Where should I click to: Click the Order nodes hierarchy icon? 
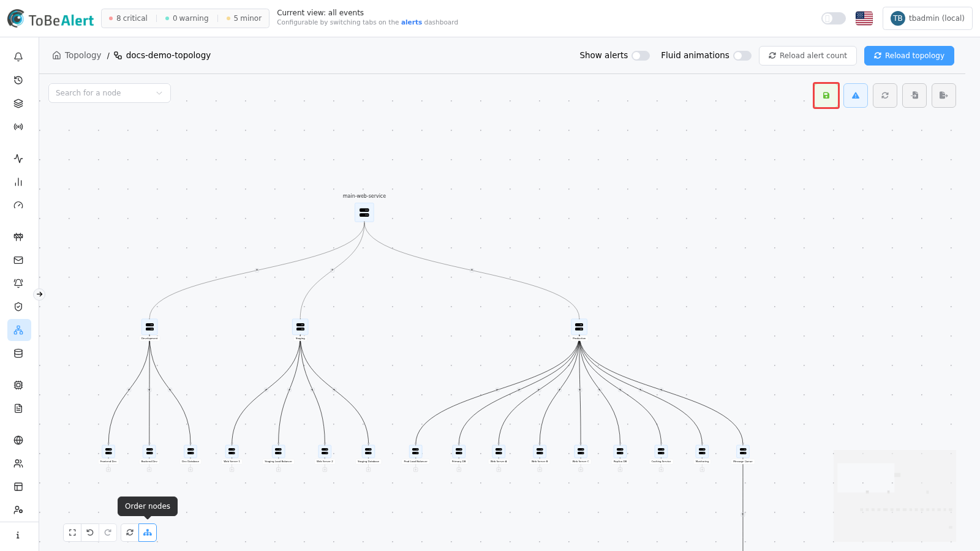coord(148,533)
